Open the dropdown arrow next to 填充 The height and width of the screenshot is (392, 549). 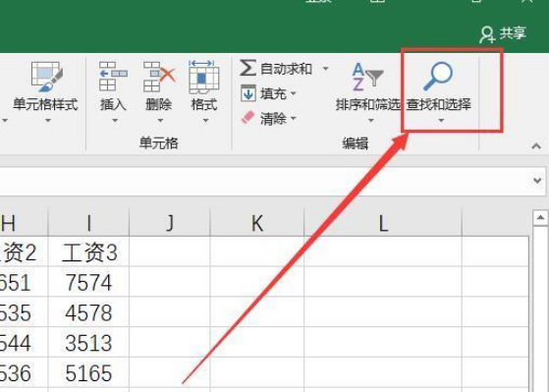pyautogui.click(x=293, y=93)
